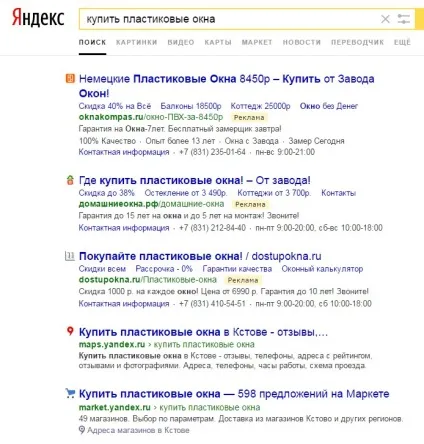Click the shopping cart icon of Market result
Image resolution: width=424 pixels, height=444 pixels.
click(x=70, y=393)
